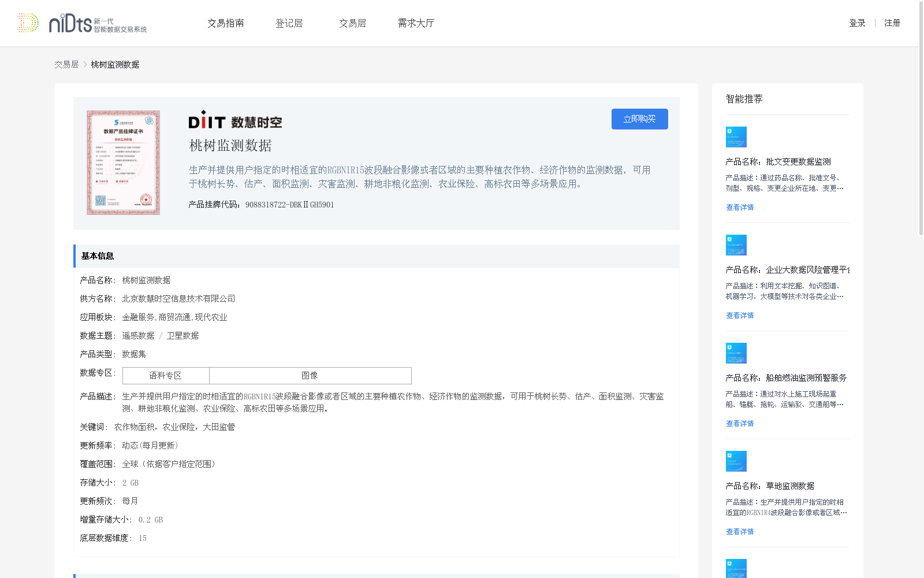Click underlying data dimension value 15

coord(143,538)
